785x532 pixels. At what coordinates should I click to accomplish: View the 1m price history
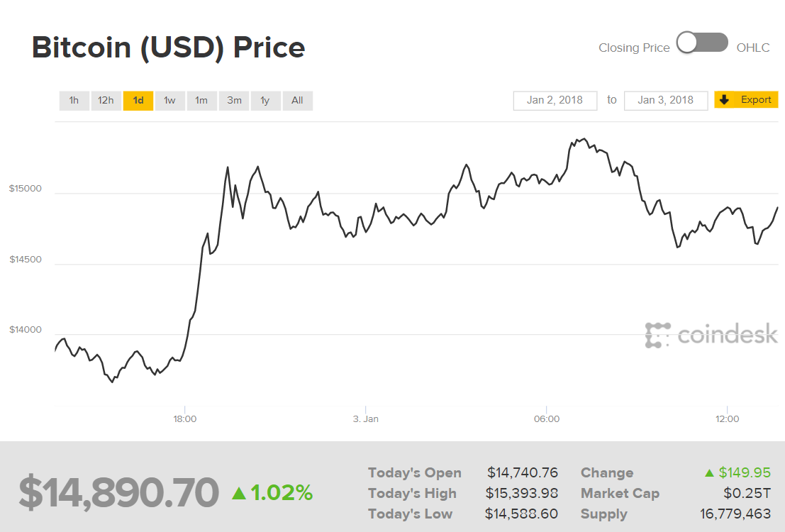coord(201,100)
